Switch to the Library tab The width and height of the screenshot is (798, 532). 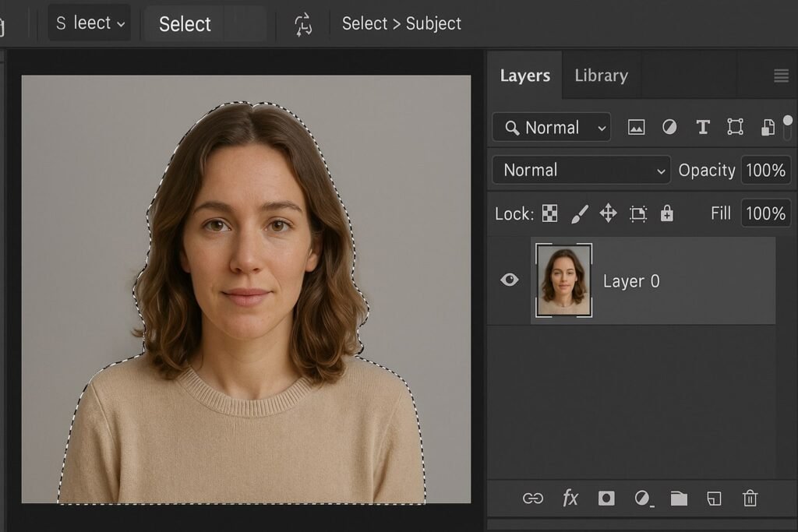pos(601,76)
